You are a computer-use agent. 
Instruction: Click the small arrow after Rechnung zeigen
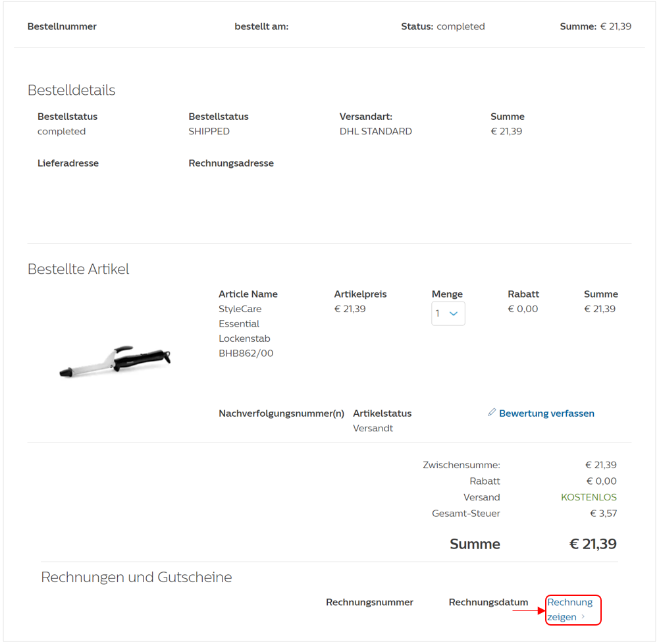(583, 618)
